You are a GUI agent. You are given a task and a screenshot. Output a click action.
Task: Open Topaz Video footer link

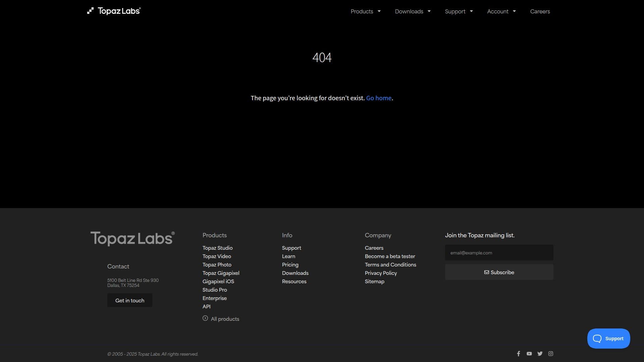[217, 256]
